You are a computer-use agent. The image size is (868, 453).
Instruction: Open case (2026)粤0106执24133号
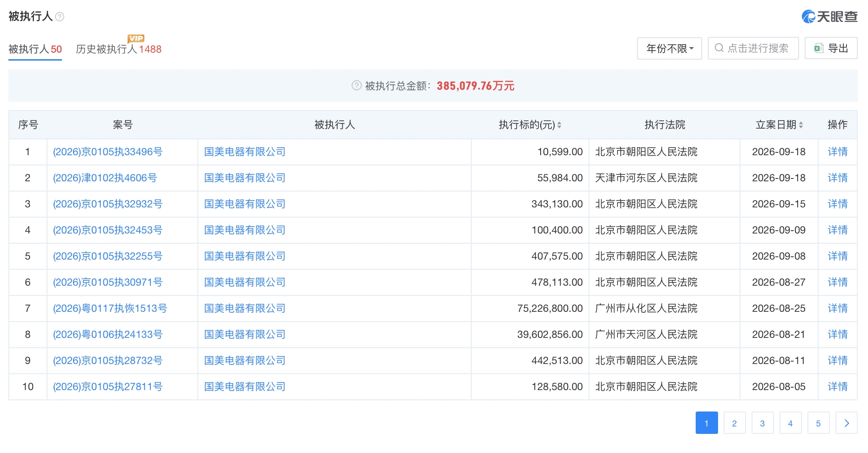point(108,335)
